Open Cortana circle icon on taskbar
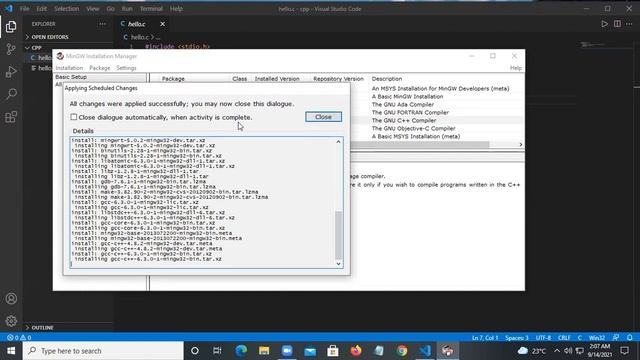The image size is (640, 360). [x=195, y=351]
